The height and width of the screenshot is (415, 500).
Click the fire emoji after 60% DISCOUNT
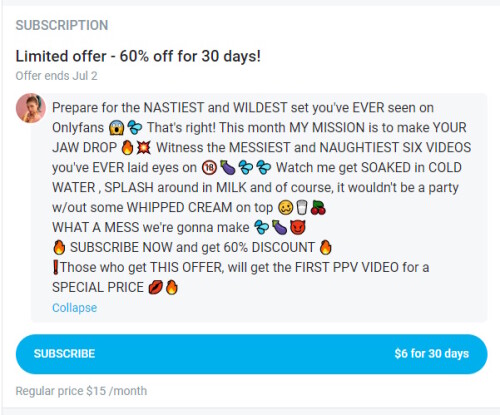click(325, 247)
